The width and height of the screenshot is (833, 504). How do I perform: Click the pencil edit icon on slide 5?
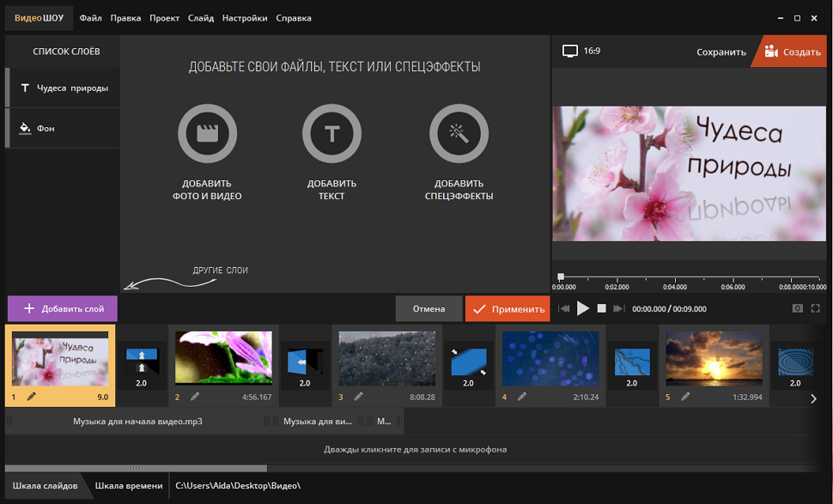[685, 397]
